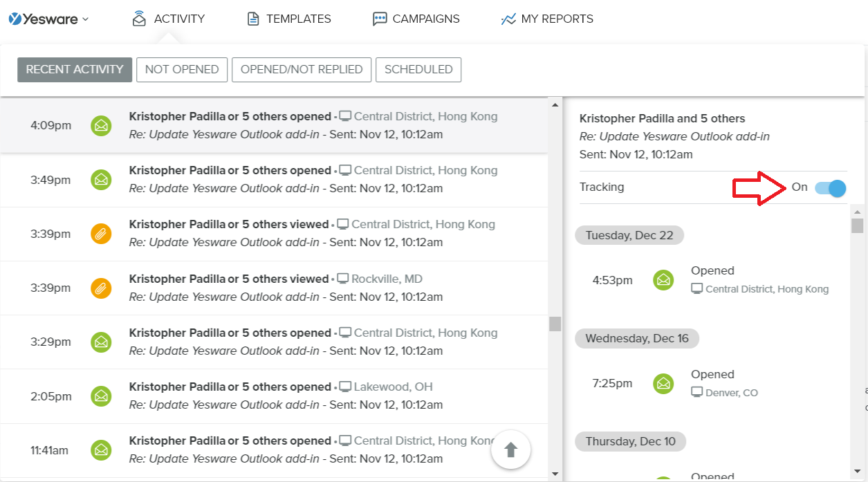Click the green opened-mail icon at 4:09pm
868x482 pixels.
[x=101, y=126]
